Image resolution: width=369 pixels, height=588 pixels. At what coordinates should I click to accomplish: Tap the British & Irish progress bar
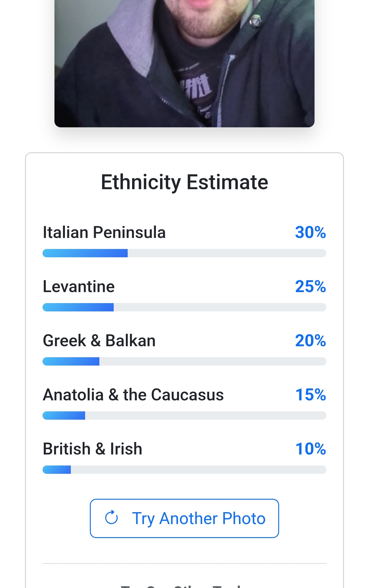[184, 470]
